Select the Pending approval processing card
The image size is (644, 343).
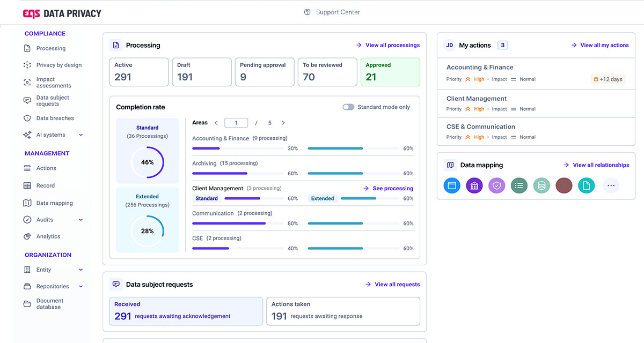point(265,72)
